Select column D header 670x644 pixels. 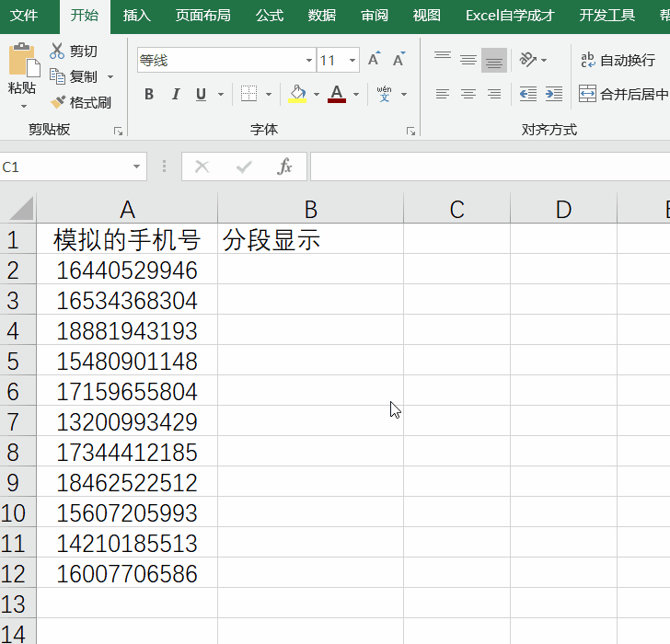click(563, 209)
